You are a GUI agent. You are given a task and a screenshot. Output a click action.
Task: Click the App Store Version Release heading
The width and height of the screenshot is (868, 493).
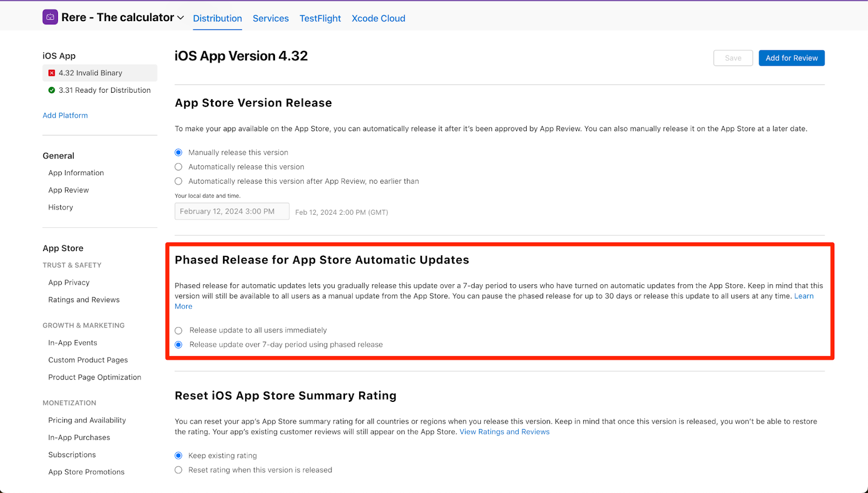253,103
